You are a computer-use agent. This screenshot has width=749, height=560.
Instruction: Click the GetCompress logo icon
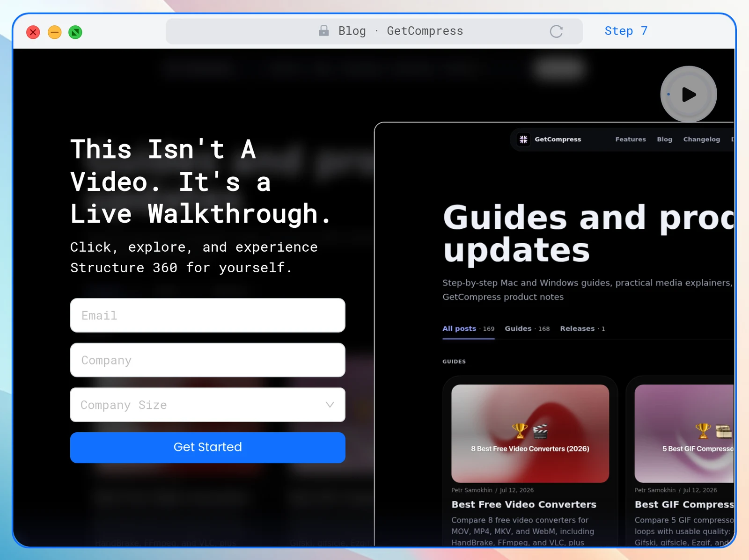tap(523, 139)
